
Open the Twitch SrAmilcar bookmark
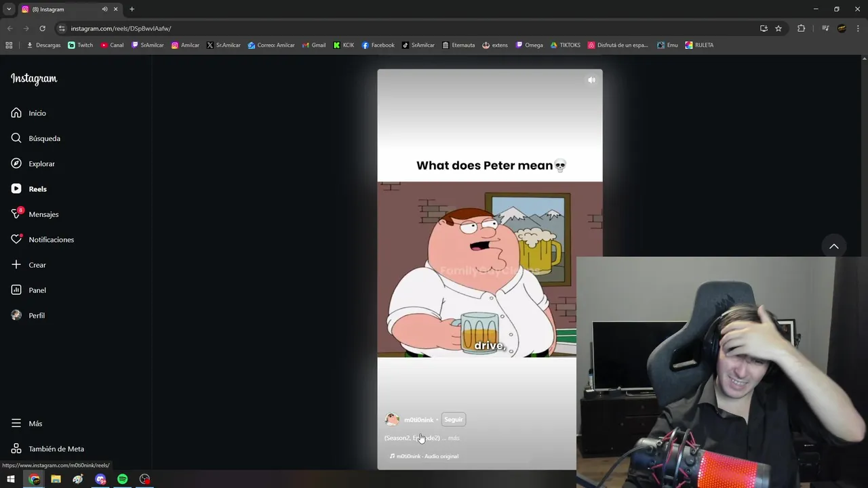tap(148, 45)
